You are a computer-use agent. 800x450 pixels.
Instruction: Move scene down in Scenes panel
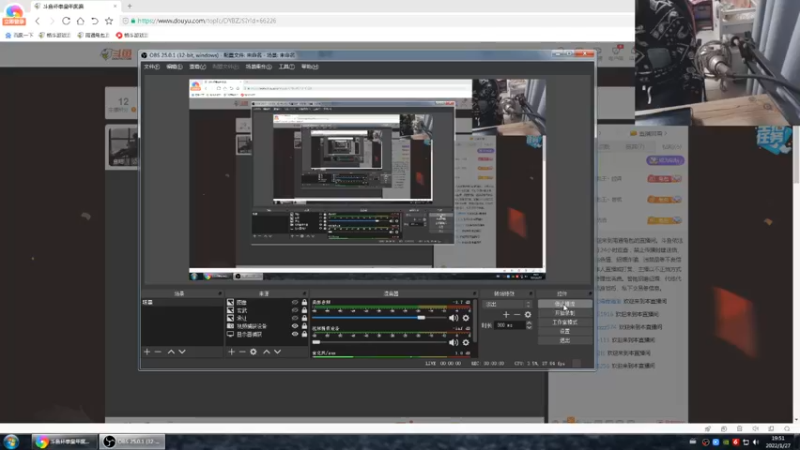182,352
